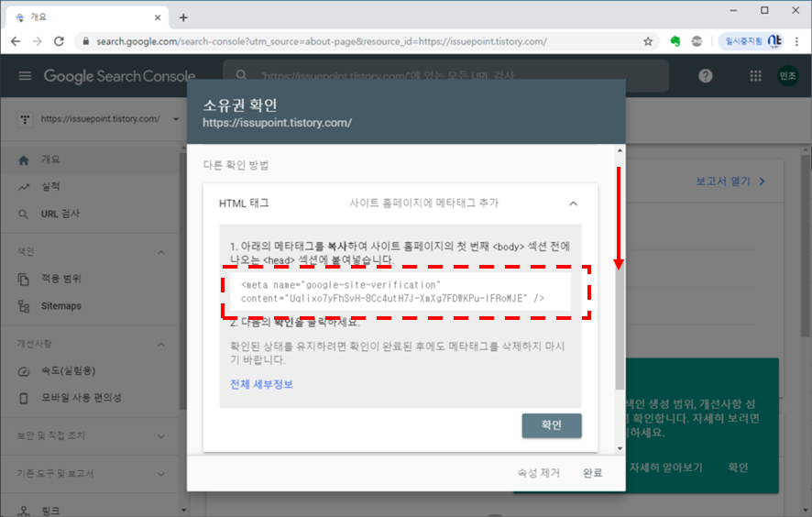Open Chrome's three-dot menu
Screen dimensions: 812x517
797,41
